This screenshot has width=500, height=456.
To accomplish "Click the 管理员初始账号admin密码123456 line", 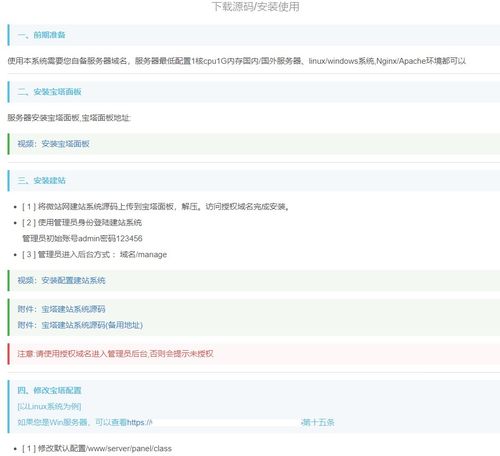I will pyautogui.click(x=82, y=238).
